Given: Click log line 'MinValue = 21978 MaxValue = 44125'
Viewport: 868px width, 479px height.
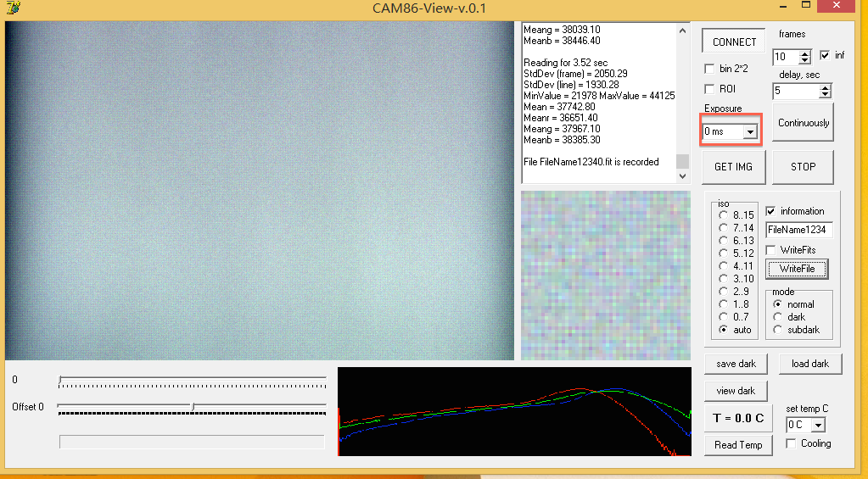Looking at the screenshot, I should click(600, 96).
